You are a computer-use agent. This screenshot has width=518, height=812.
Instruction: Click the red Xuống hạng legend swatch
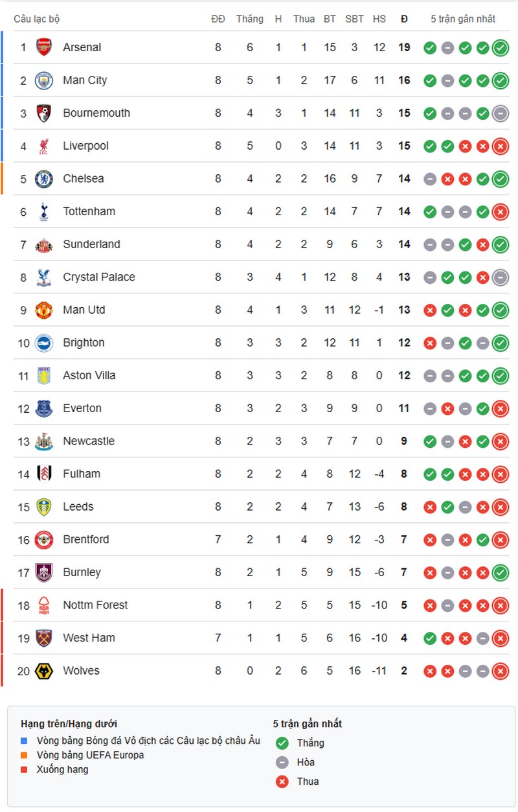coord(25,770)
